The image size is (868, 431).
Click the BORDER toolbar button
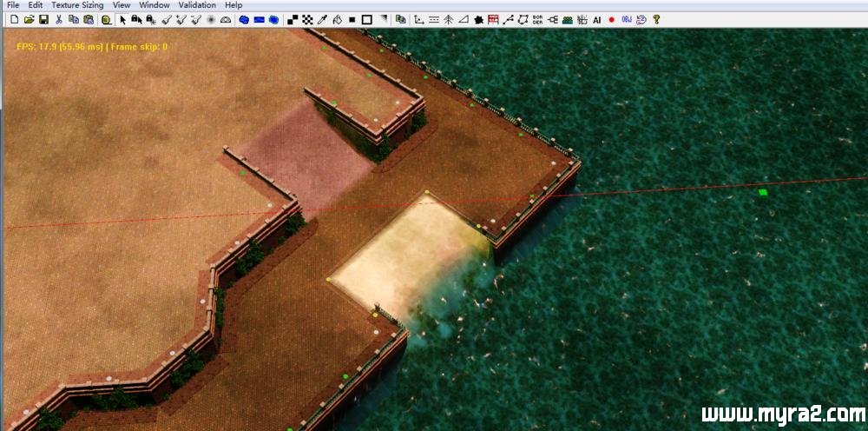coord(537,19)
